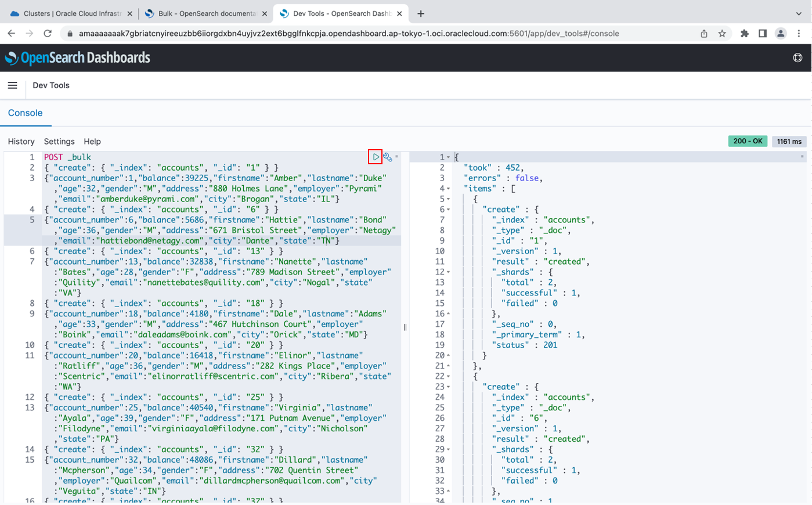
Task: Reload the current browser page
Action: pyautogui.click(x=48, y=34)
